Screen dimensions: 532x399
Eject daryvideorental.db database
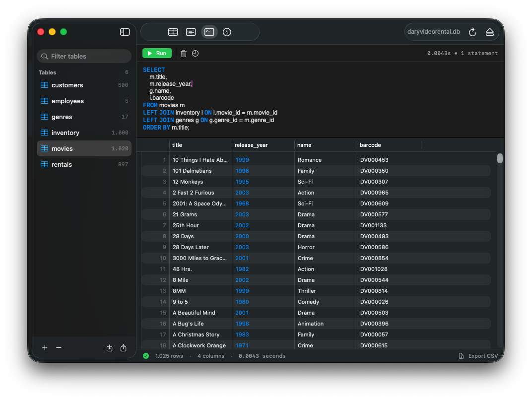point(490,32)
